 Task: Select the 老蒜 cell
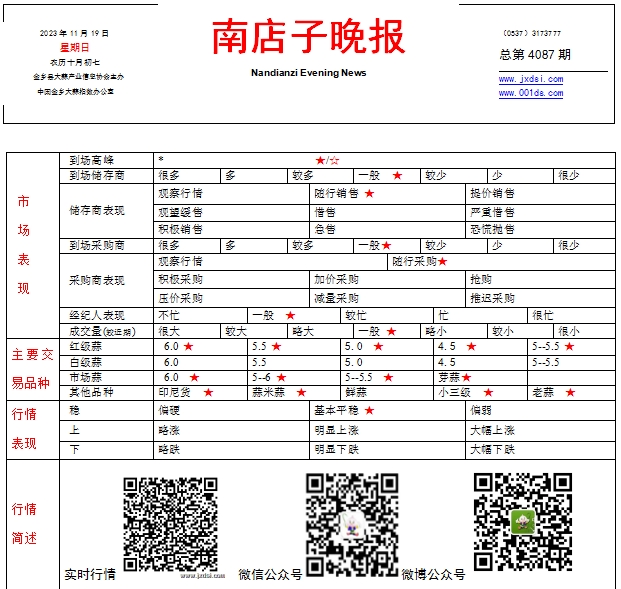coord(571,393)
